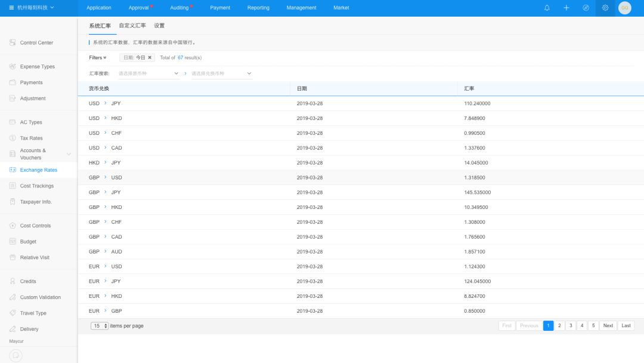This screenshot has width=644, height=363.
Task: Click the Payments sidebar icon
Action: (x=13, y=82)
